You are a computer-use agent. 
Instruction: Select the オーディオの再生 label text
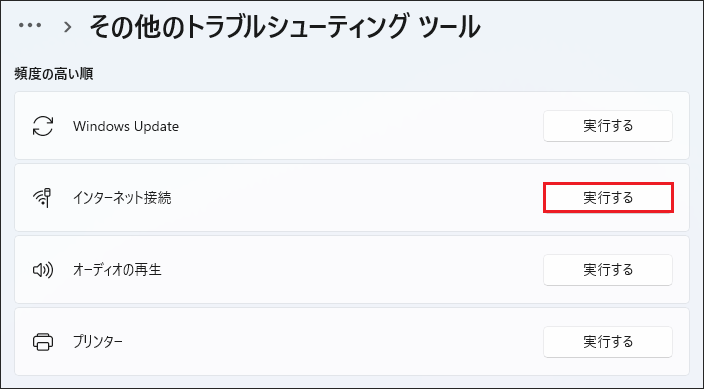[117, 270]
